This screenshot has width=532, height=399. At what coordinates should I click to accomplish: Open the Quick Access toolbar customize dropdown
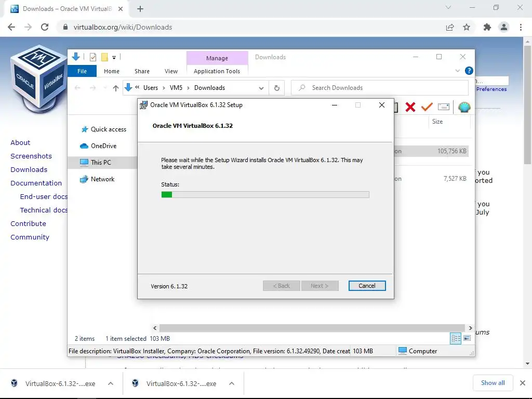[x=114, y=57]
